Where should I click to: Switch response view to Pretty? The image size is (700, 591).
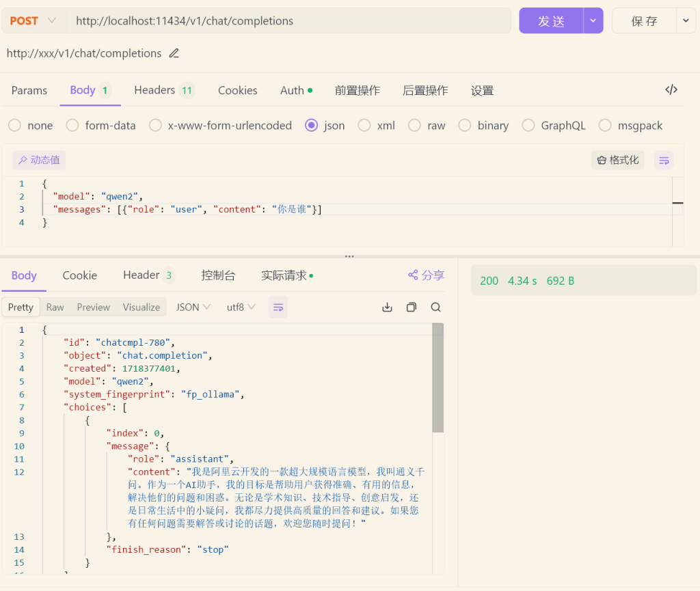point(21,307)
